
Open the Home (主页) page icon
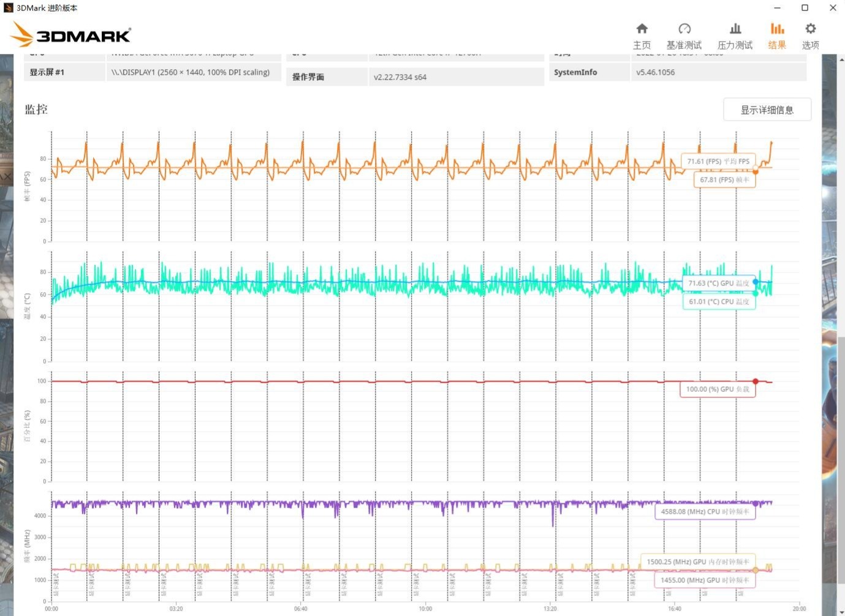[x=642, y=29]
